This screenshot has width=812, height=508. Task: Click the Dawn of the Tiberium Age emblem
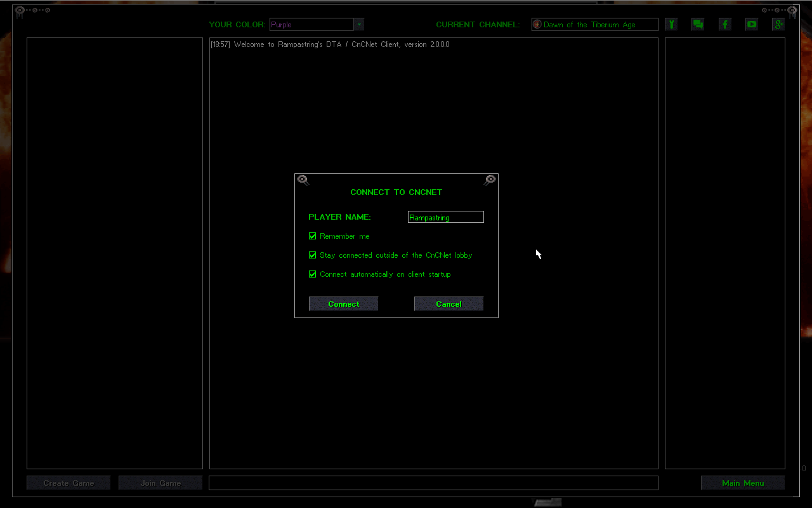click(x=537, y=25)
